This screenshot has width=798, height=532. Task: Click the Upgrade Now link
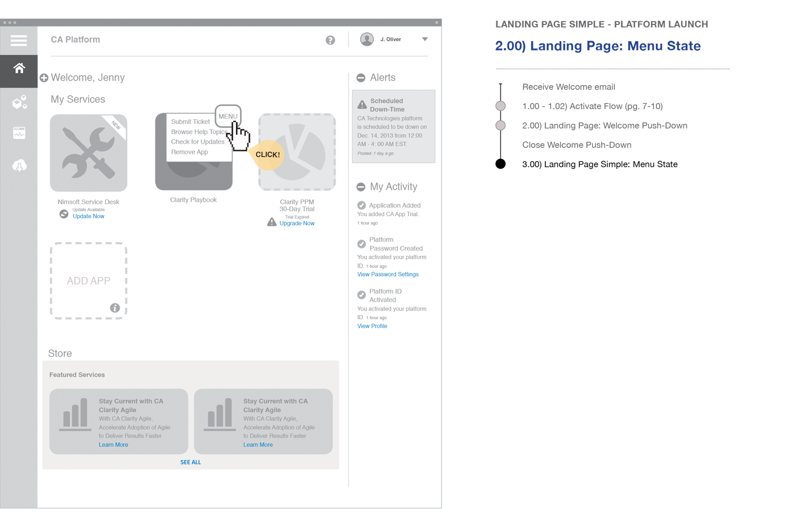[297, 223]
